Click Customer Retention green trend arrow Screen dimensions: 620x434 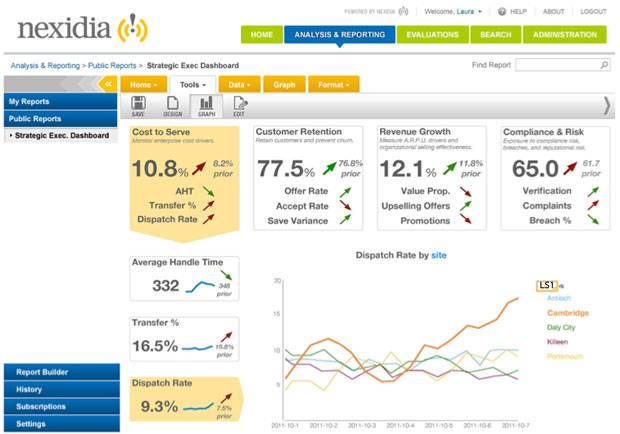click(x=329, y=168)
